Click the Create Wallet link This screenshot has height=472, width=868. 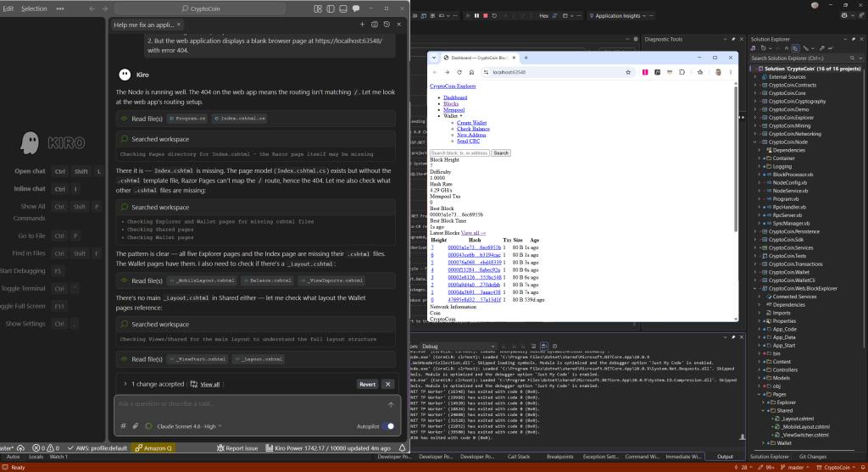tap(471, 123)
